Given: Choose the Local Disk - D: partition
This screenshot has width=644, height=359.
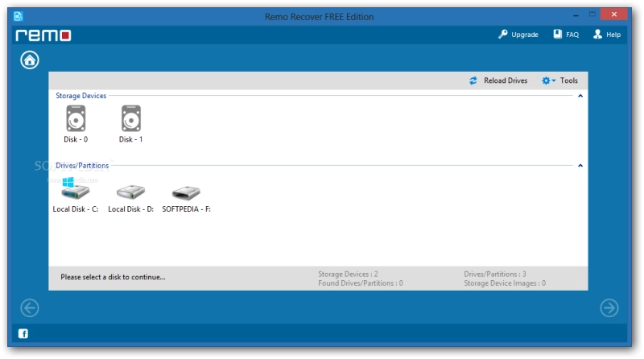Looking at the screenshot, I should [130, 198].
